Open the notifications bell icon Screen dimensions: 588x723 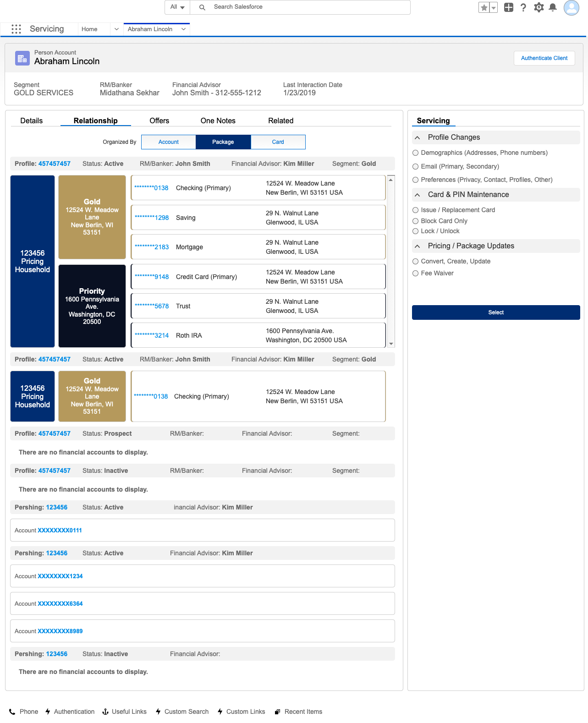tap(553, 7)
